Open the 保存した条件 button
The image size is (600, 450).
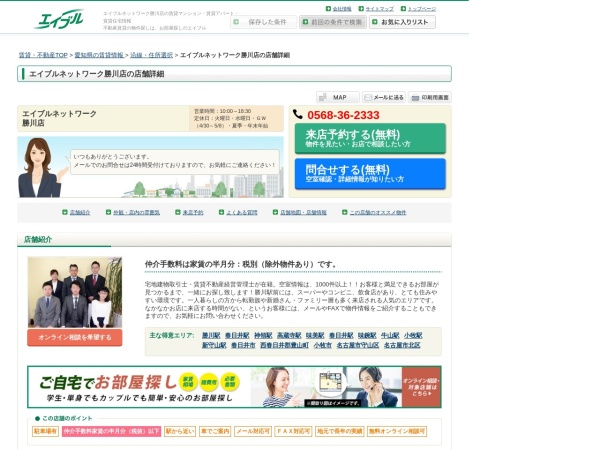263,22
